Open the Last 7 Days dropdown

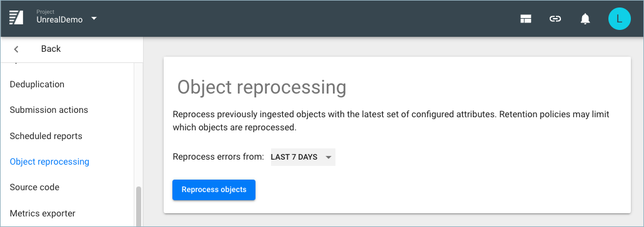[303, 157]
